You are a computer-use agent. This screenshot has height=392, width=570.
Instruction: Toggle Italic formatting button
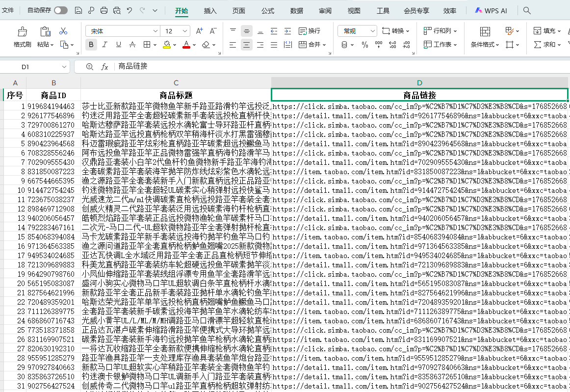point(104,45)
